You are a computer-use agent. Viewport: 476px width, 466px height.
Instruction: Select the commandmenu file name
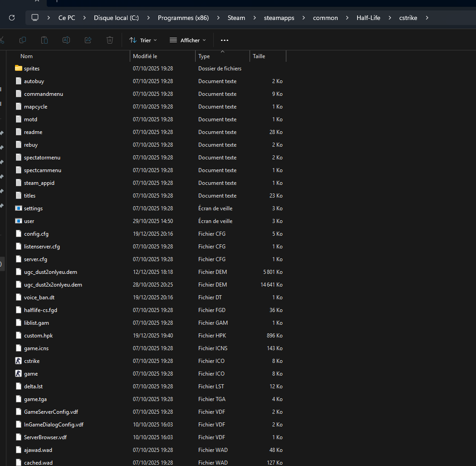(44, 94)
